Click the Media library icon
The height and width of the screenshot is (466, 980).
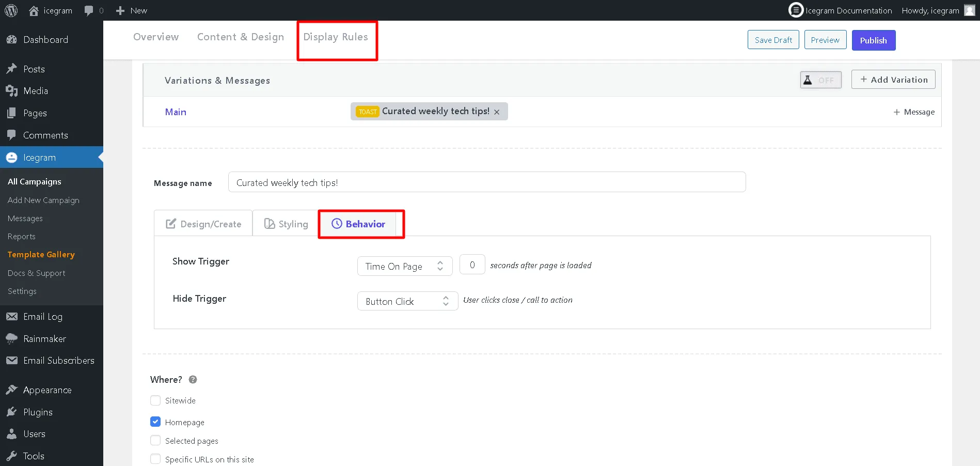point(12,91)
